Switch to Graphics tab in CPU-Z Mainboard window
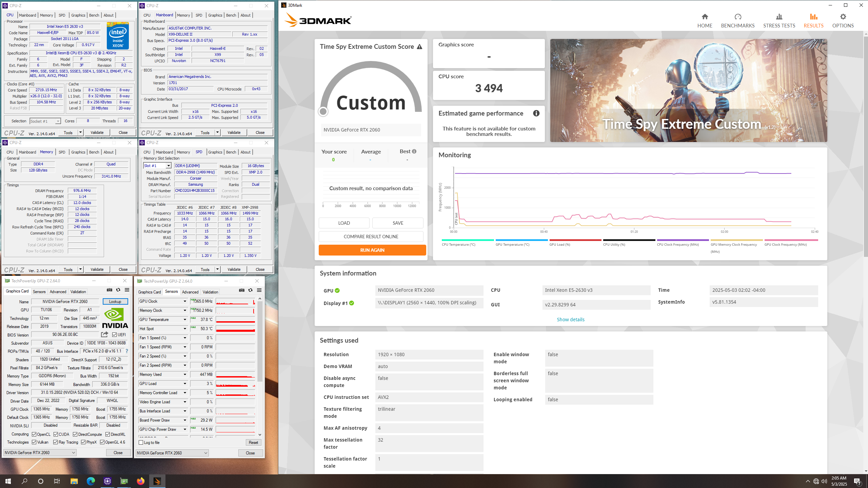Screen dimensions: 868x488 (215, 15)
